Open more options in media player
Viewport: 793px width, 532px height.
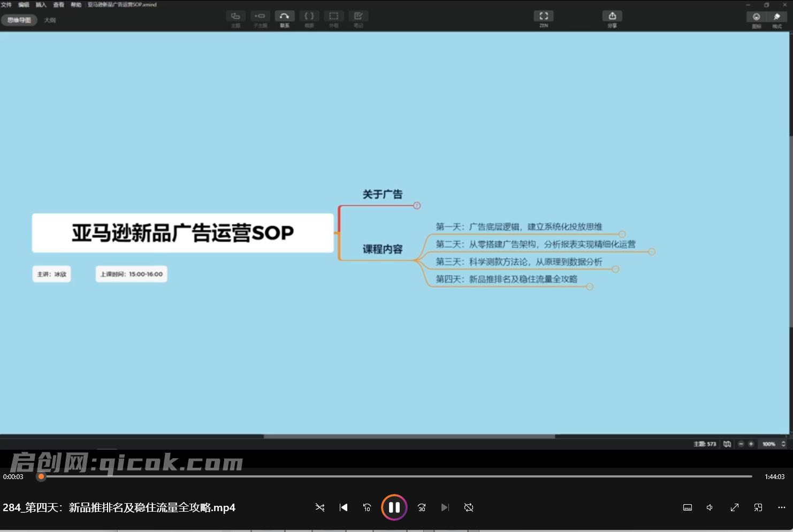coord(782,507)
